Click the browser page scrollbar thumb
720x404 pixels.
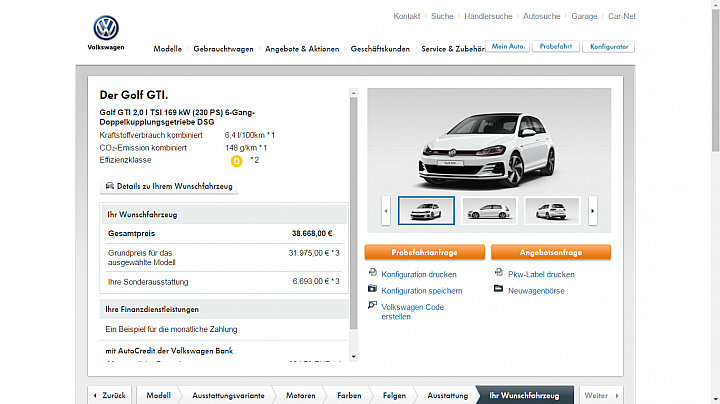(x=715, y=80)
